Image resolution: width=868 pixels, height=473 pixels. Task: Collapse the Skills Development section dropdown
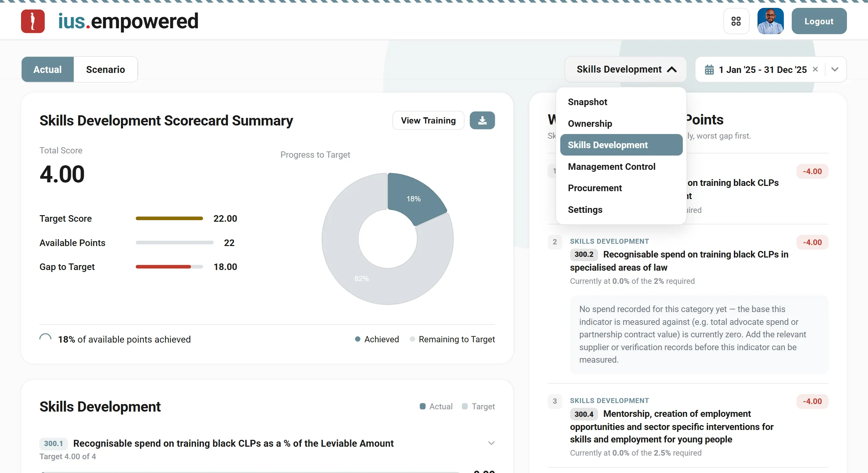(x=626, y=69)
